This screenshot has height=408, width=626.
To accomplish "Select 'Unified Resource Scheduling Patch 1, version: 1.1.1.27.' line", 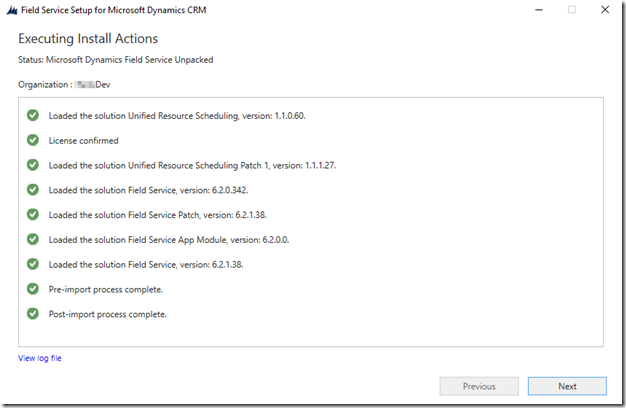I will click(x=192, y=165).
